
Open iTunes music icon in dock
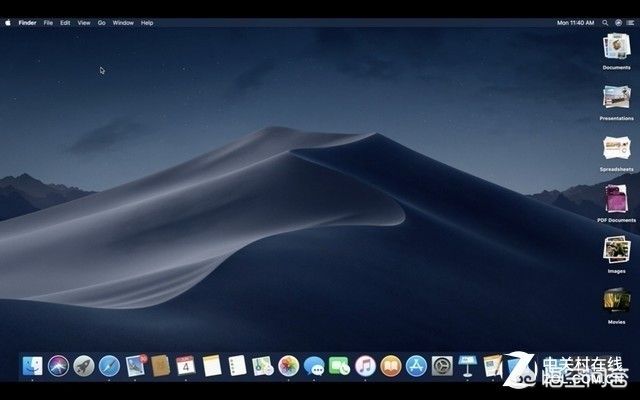pos(365,366)
